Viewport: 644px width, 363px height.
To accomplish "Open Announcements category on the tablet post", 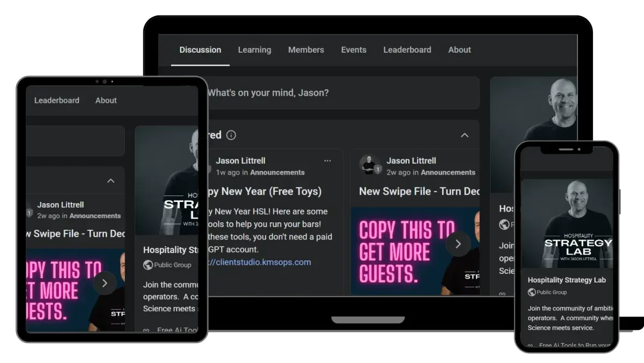I will coord(95,216).
